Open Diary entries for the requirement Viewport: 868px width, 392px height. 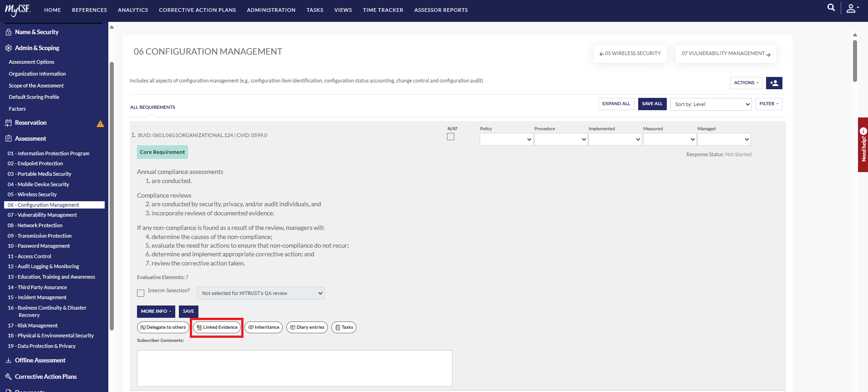click(307, 327)
